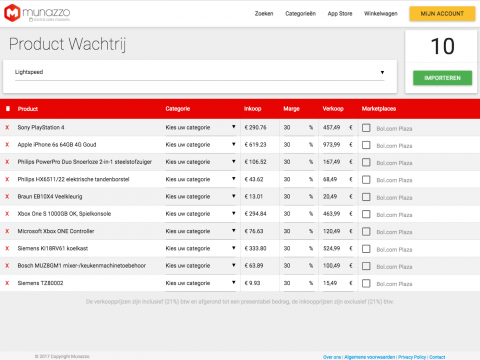Pick category for Philips HX6511/22

click(201, 180)
